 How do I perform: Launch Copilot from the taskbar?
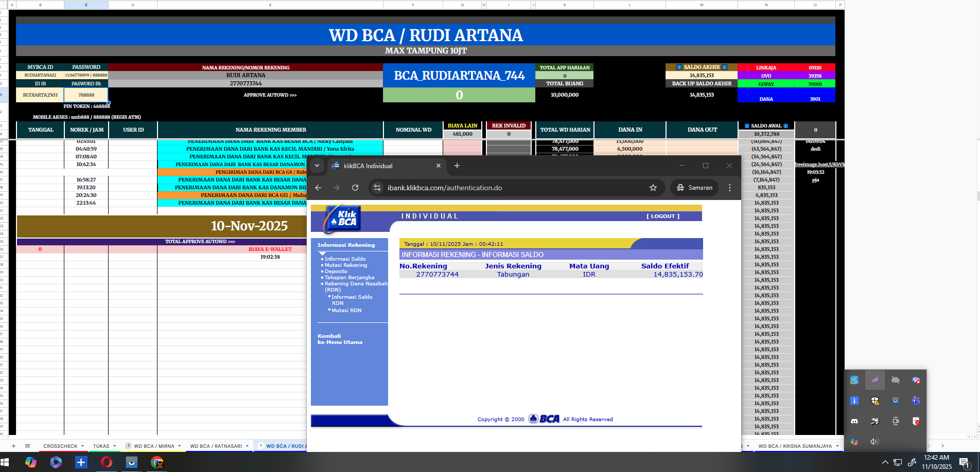click(x=31, y=462)
